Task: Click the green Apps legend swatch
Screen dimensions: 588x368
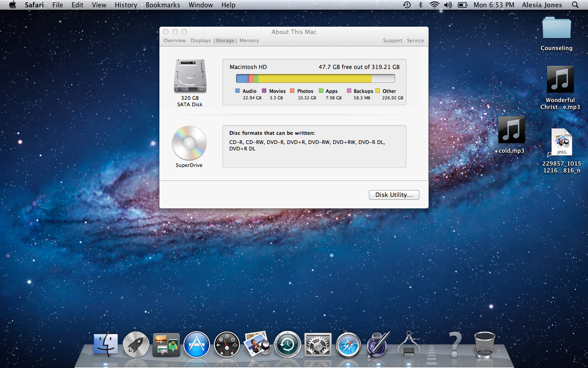Action: coord(321,91)
